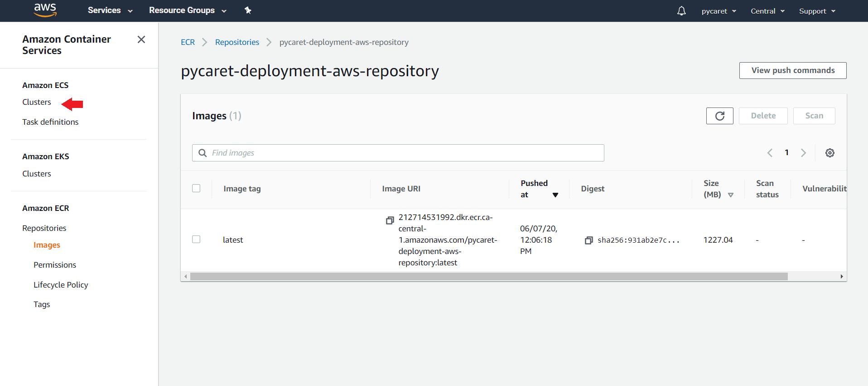Image resolution: width=868 pixels, height=386 pixels.
Task: Copy the image URI
Action: [390, 220]
